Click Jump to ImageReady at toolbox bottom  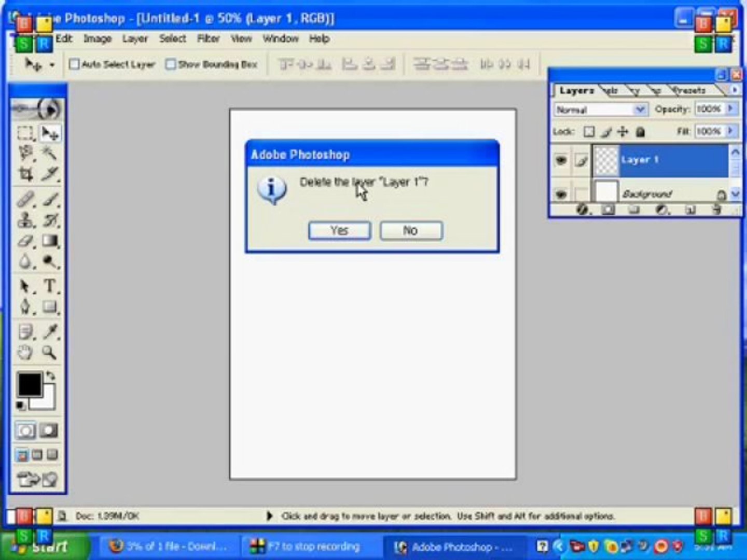point(37,480)
